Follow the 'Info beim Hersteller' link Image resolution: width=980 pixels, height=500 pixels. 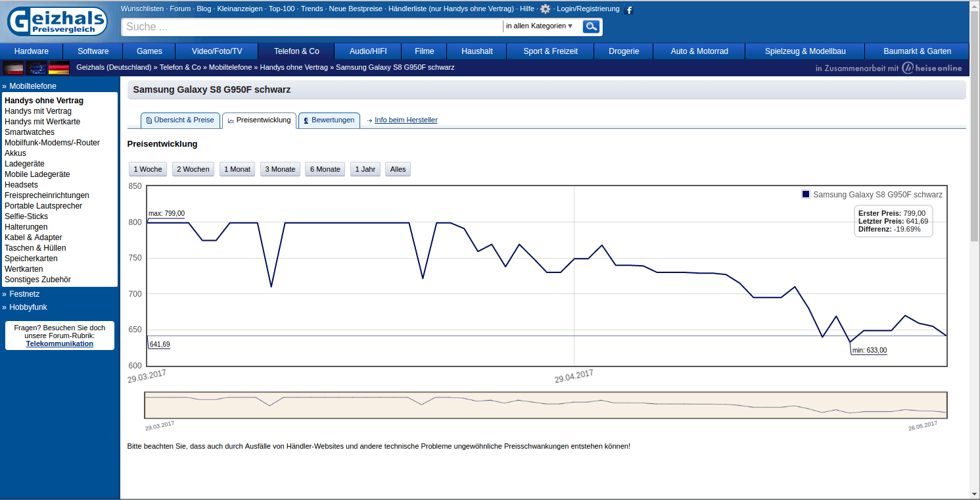[406, 120]
